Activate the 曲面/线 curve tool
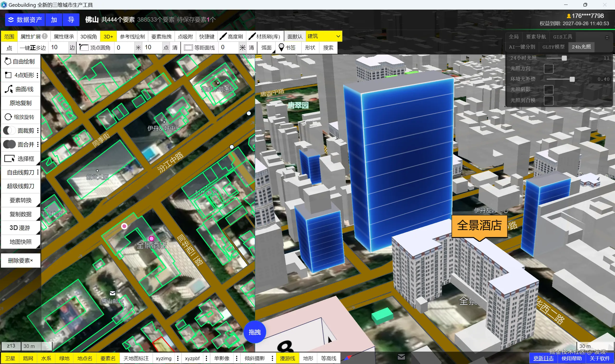 [21, 89]
